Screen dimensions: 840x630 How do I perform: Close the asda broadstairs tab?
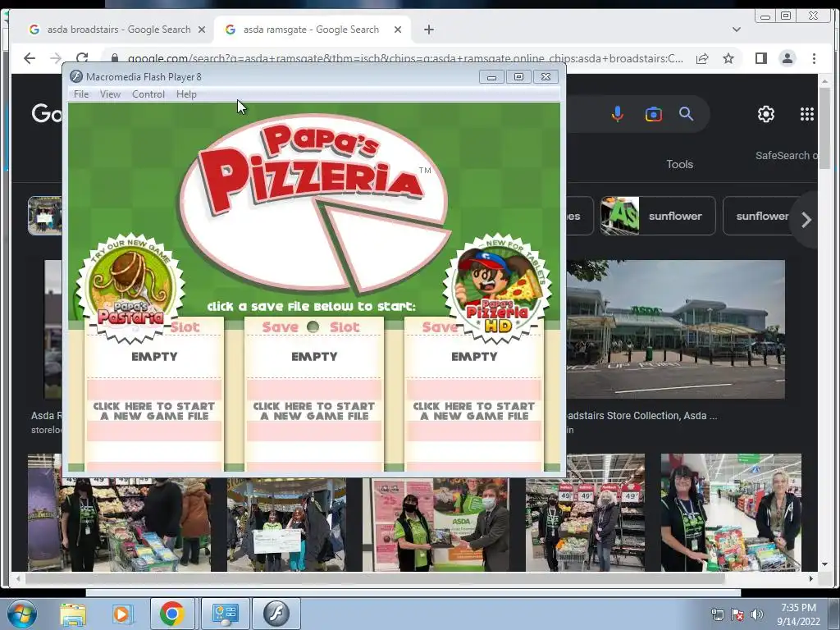202,30
